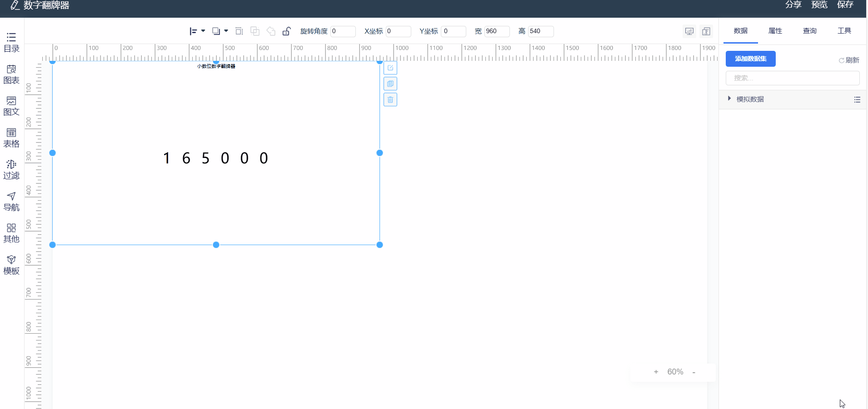This screenshot has width=868, height=409.
Task: Click the 宽 width input field
Action: tap(497, 31)
